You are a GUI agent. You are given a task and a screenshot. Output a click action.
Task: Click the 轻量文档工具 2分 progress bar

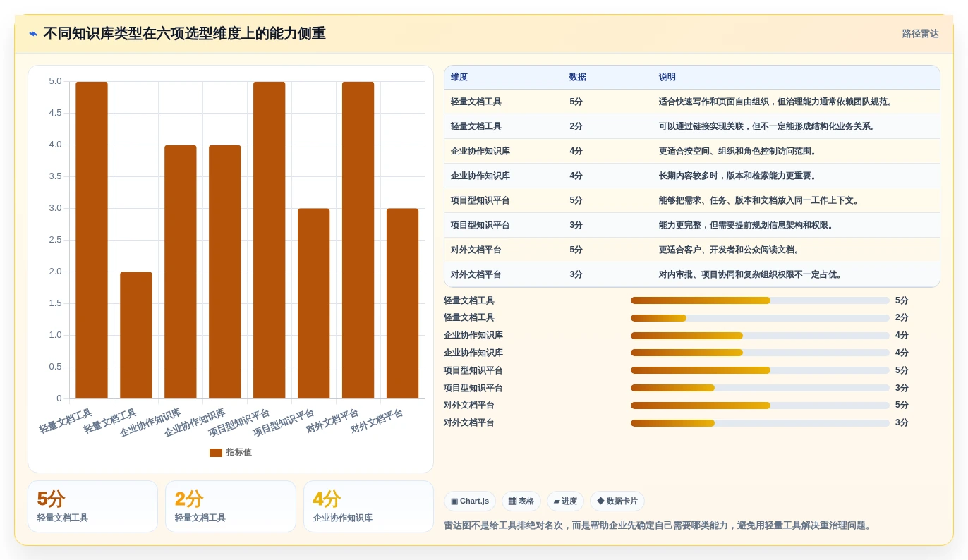tap(760, 318)
